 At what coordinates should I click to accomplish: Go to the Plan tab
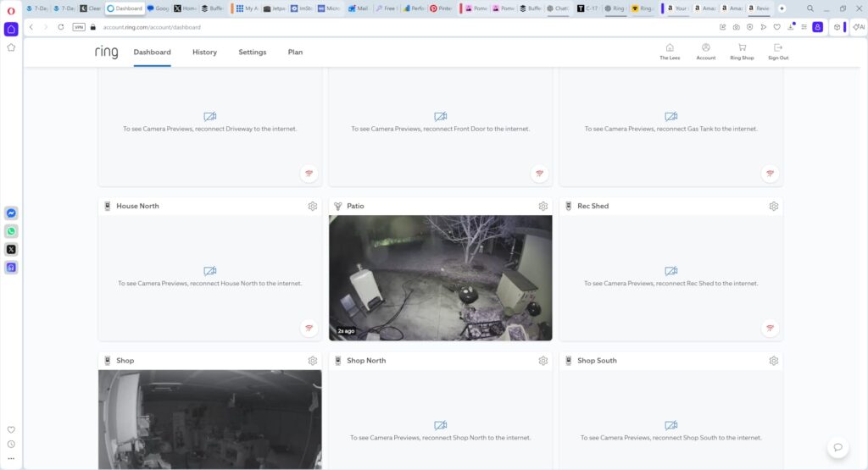tap(295, 53)
